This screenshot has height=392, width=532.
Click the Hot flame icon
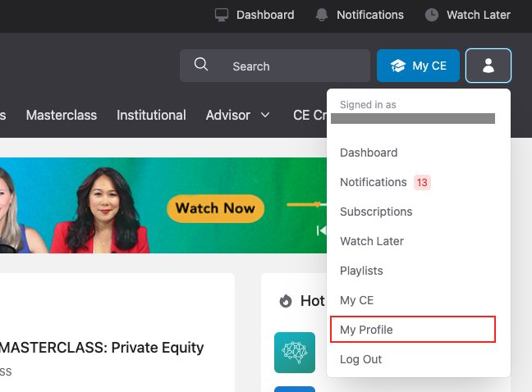click(286, 301)
